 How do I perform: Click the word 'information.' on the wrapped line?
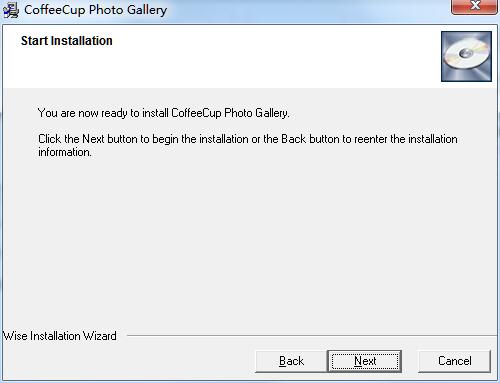65,152
